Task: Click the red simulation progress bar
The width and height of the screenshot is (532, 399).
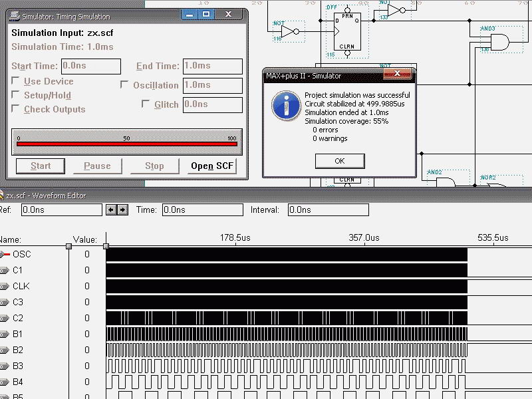Action: [126, 143]
